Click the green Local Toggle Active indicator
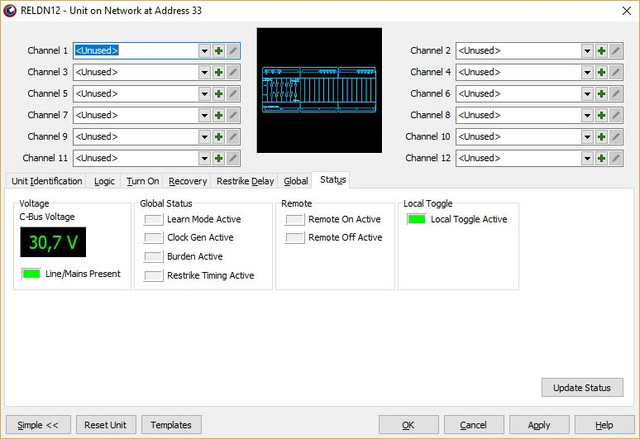 pyautogui.click(x=417, y=219)
